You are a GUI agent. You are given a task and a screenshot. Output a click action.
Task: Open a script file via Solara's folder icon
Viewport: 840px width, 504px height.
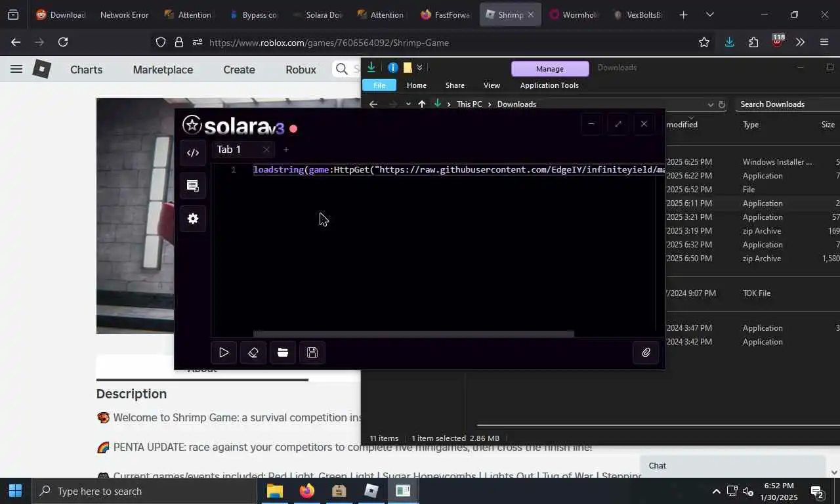tap(283, 352)
